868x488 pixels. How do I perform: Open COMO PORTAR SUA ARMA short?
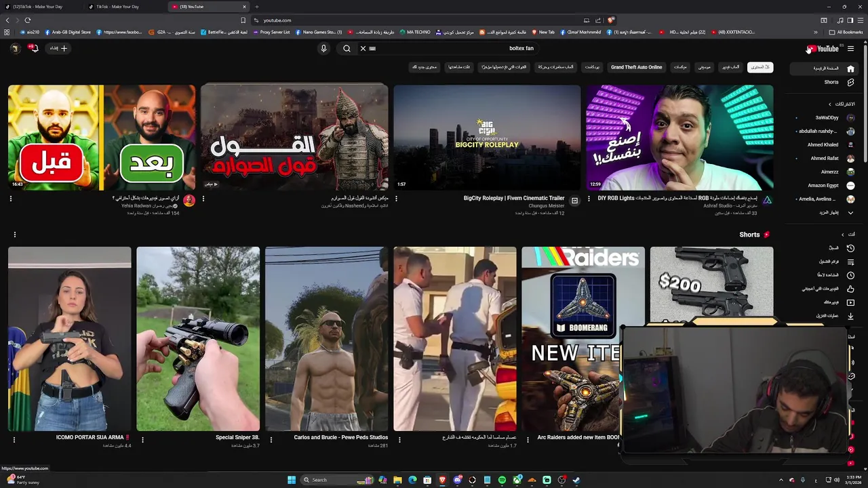(x=70, y=339)
